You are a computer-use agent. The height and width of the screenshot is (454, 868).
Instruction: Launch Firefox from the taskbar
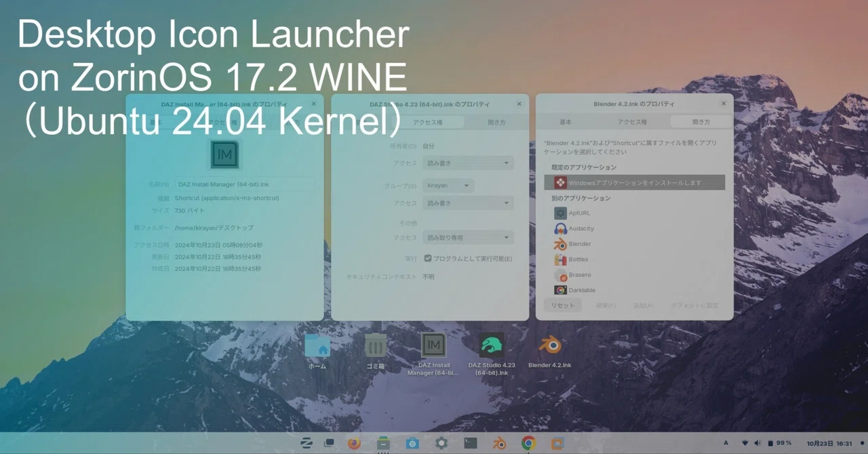point(354,443)
